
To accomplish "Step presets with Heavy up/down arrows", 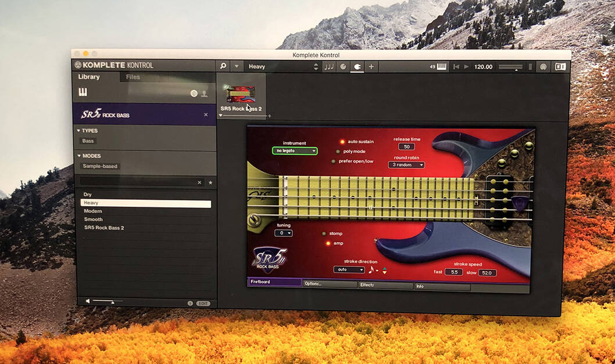I will pyautogui.click(x=316, y=67).
